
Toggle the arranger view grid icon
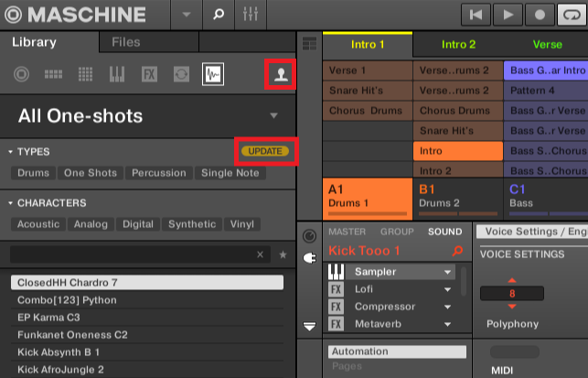tap(309, 44)
